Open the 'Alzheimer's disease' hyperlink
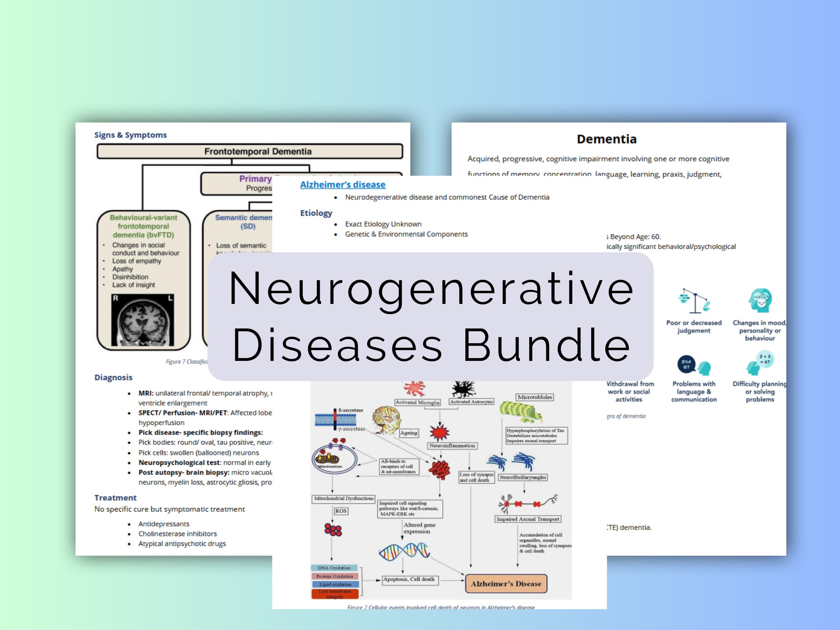 [342, 185]
